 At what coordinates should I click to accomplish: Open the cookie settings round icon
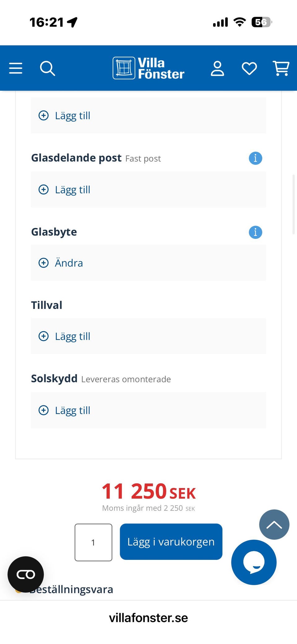click(x=26, y=574)
